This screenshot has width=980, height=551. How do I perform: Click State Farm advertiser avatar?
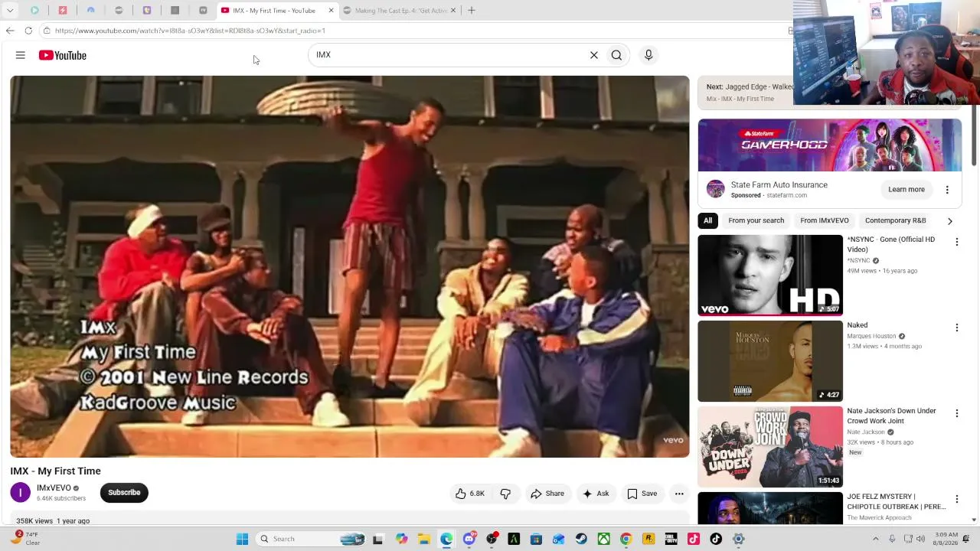(716, 189)
